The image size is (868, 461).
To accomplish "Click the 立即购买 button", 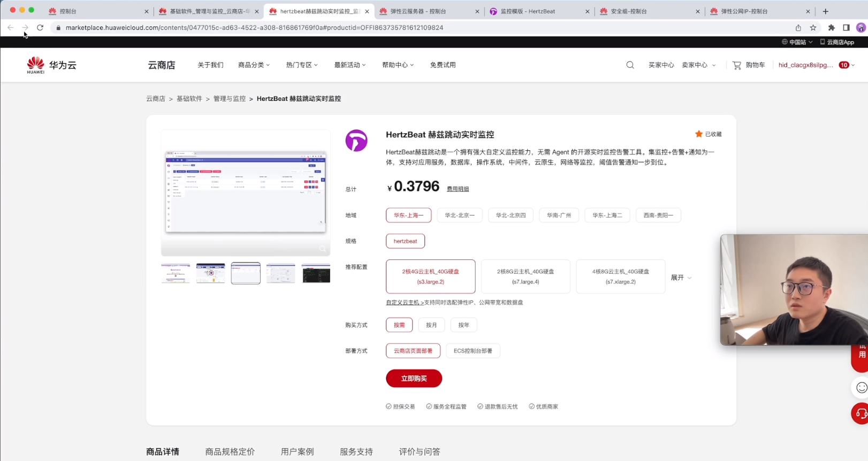I will tap(414, 379).
